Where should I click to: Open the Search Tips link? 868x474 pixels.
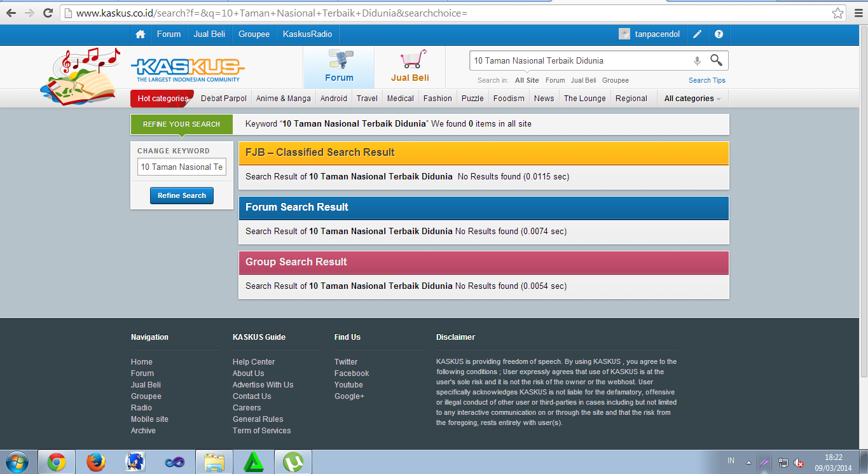[707, 80]
